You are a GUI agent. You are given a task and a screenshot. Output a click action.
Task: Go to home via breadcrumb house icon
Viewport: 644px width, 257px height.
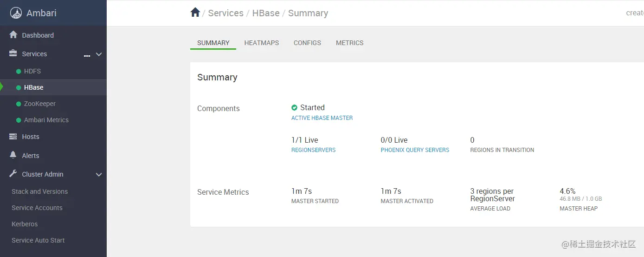(x=195, y=13)
